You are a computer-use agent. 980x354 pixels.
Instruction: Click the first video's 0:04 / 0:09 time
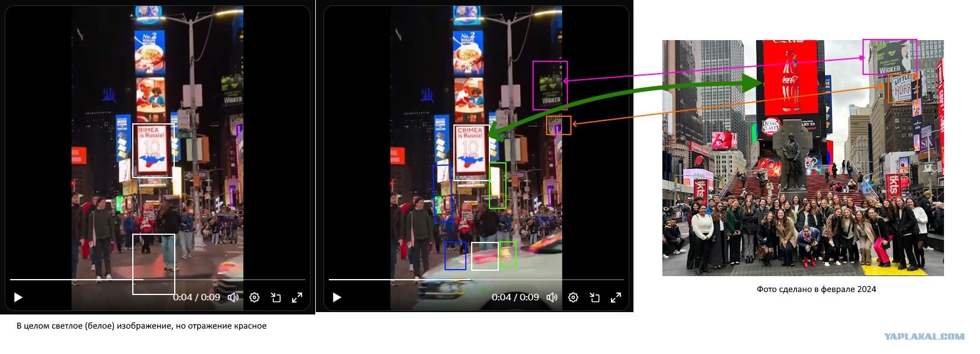197,297
